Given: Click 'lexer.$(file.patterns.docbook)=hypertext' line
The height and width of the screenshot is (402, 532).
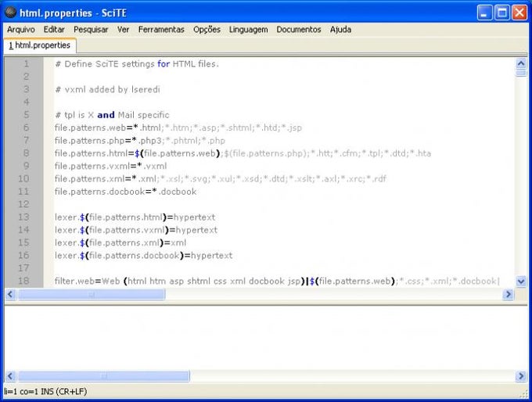Looking at the screenshot, I should 143,256.
